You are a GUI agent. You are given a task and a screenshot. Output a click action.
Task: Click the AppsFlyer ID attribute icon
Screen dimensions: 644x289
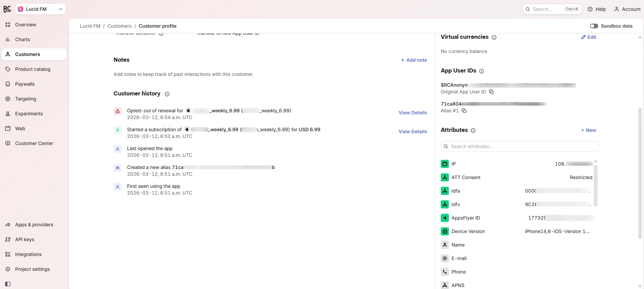[x=445, y=218]
